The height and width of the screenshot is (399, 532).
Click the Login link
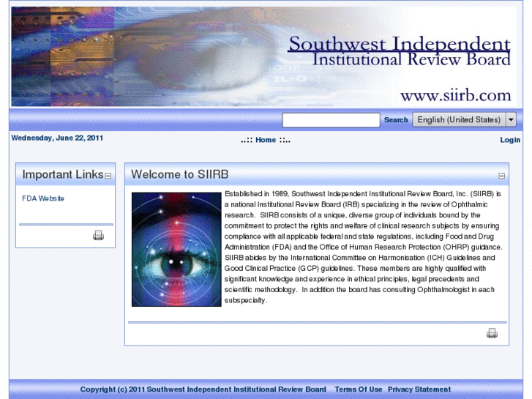[510, 140]
